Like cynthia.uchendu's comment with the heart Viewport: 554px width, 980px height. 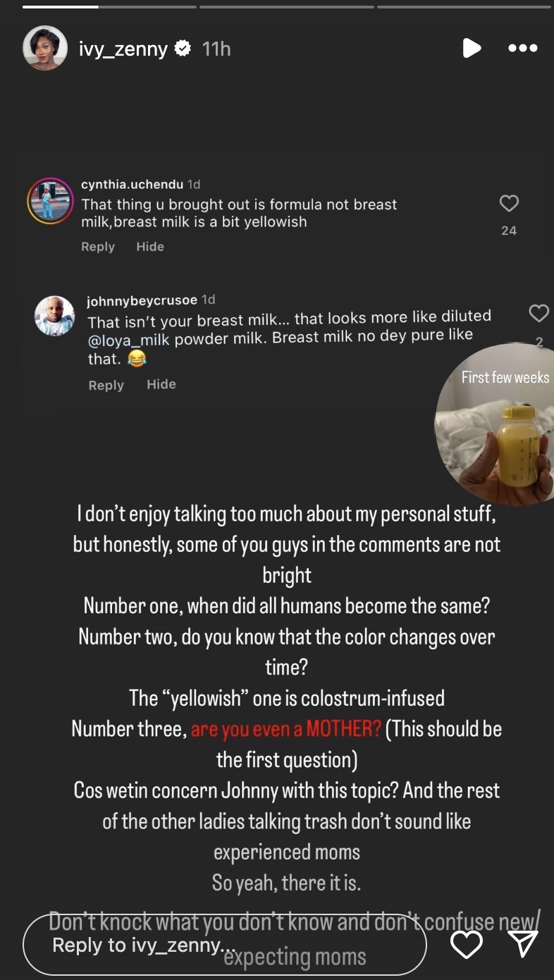point(509,204)
